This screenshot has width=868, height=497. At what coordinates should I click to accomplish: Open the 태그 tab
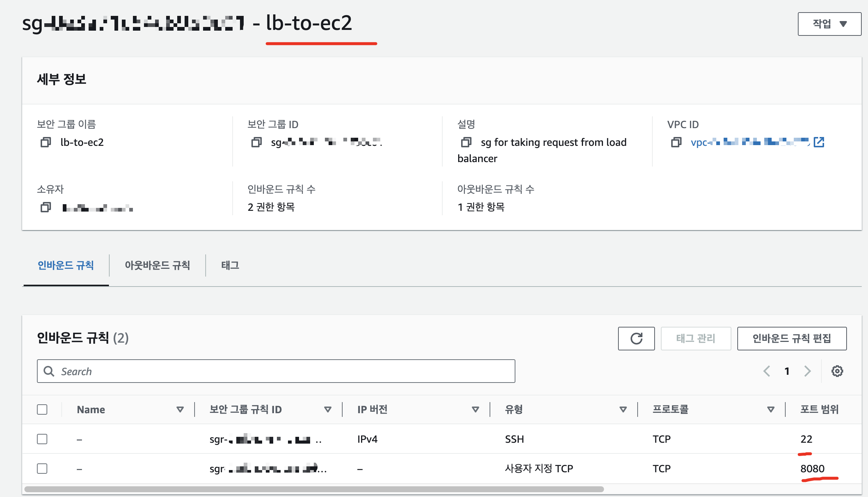230,265
